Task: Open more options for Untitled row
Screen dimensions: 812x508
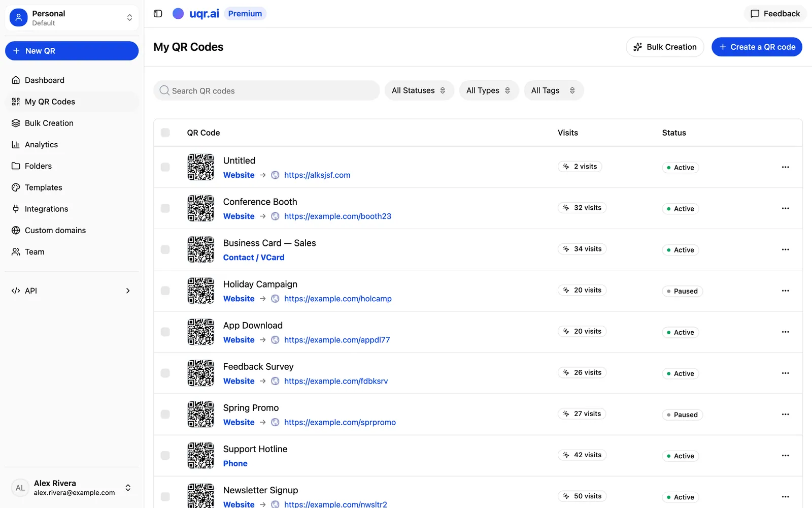Action: click(x=785, y=167)
